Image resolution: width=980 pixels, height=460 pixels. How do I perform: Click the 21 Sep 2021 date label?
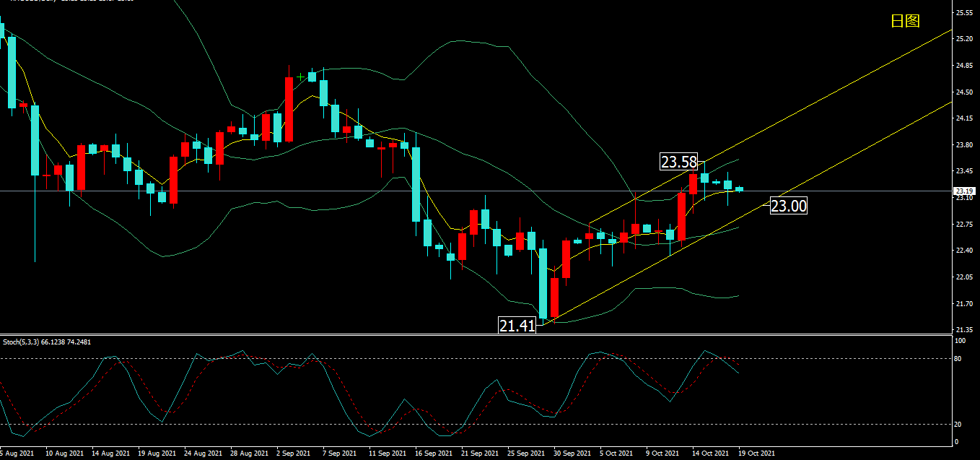coord(481,454)
